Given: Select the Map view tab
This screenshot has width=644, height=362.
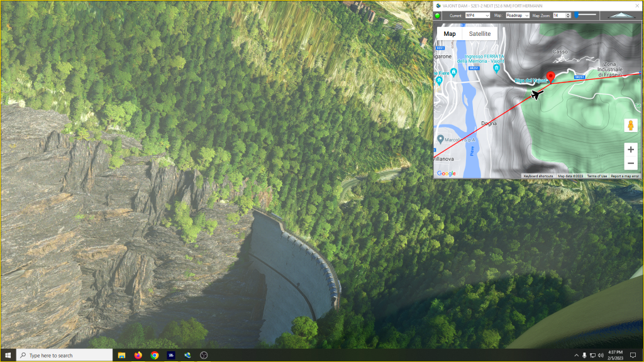Looking at the screenshot, I should tap(450, 34).
